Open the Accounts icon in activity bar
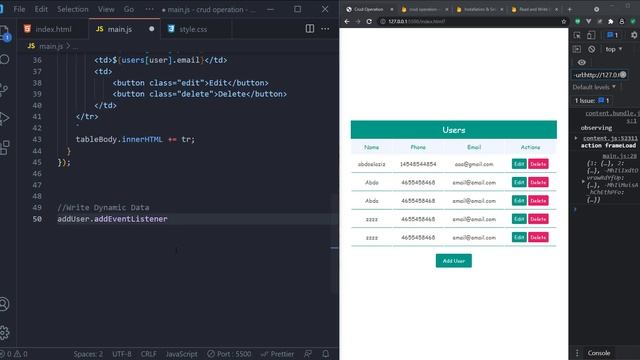Image resolution: width=640 pixels, height=360 pixels. pos(4,304)
